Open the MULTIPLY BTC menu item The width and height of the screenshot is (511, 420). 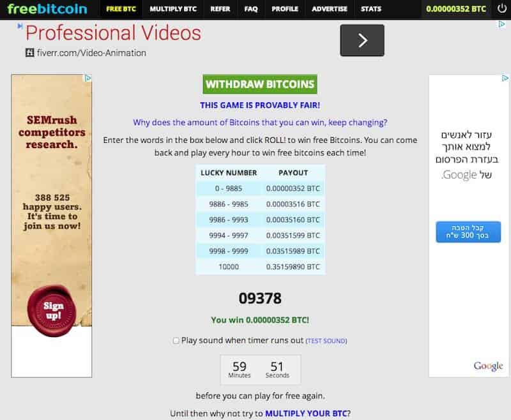tap(172, 9)
